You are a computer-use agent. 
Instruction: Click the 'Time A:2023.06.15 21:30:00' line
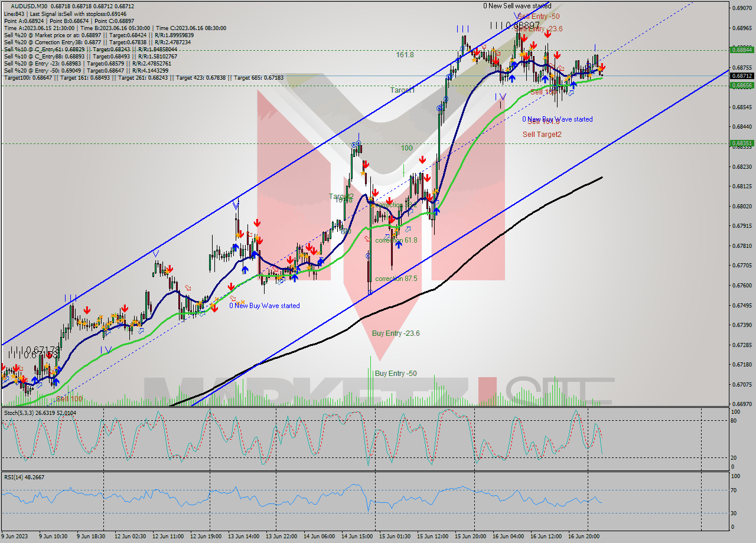pos(115,28)
